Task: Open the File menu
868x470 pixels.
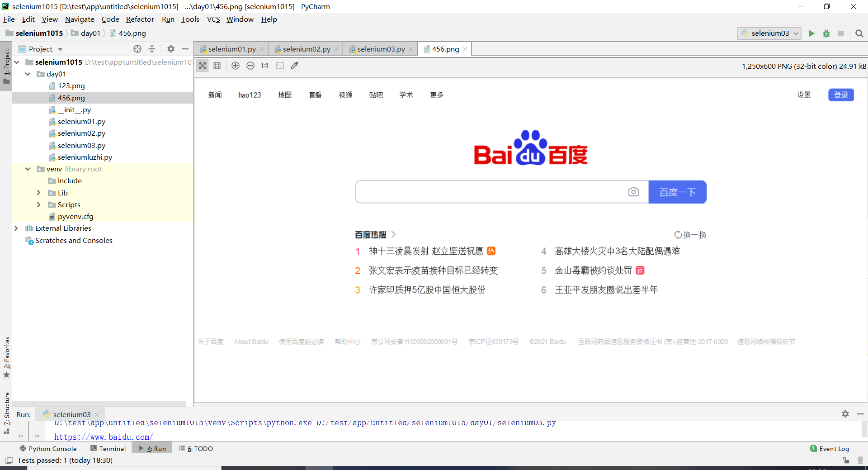Action: click(9, 19)
